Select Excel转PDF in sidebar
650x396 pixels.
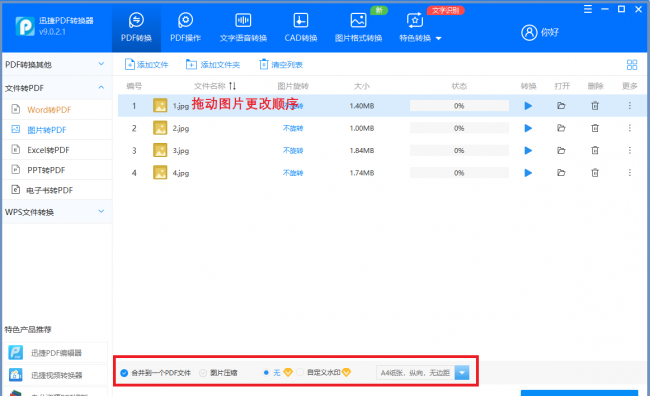coord(57,150)
